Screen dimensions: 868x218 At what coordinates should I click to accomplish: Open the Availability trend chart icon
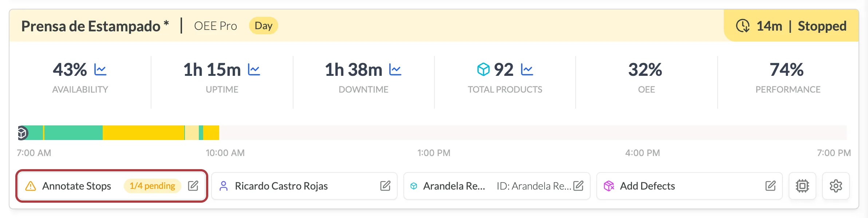[x=100, y=69]
